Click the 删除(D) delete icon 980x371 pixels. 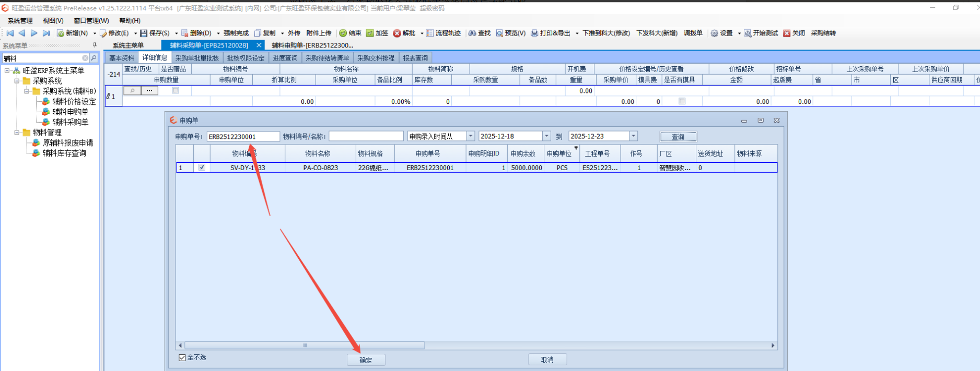click(x=184, y=33)
